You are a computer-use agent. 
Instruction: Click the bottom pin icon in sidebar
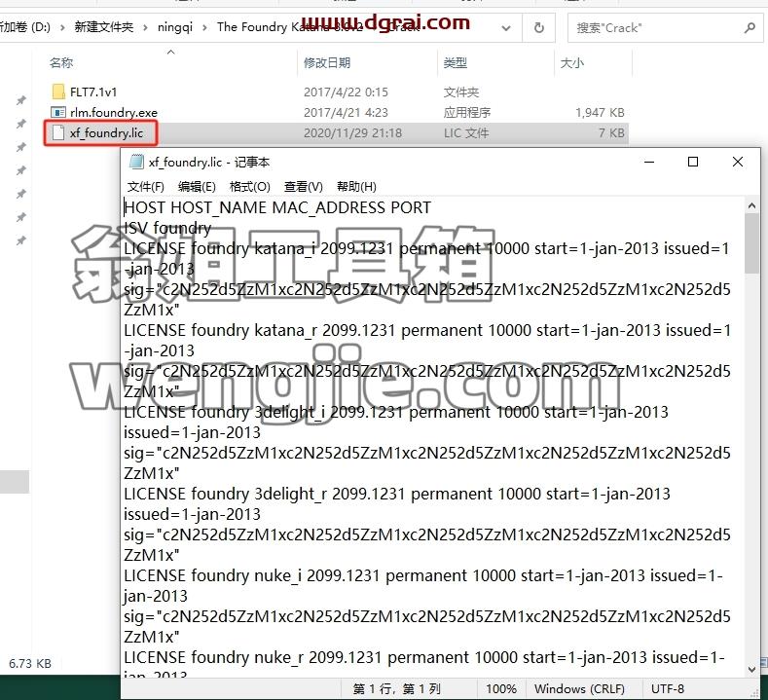[x=20, y=241]
